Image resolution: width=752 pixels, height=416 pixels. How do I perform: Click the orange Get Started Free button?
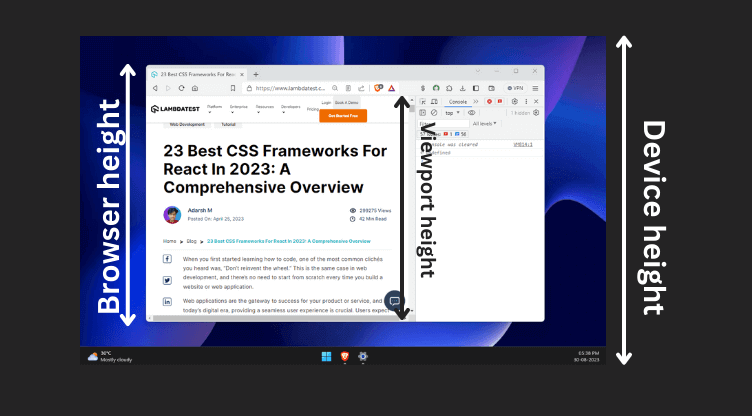(x=343, y=116)
